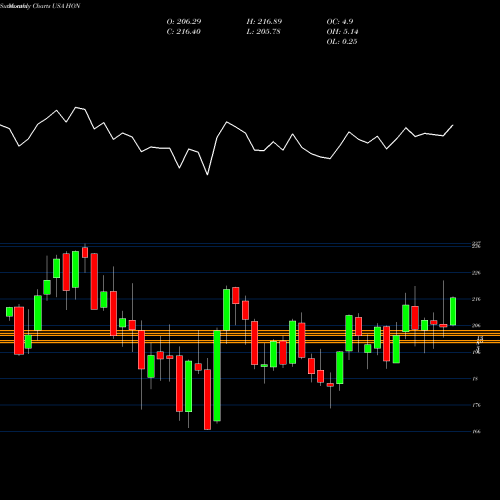
Task: Select the "OC: 4.9" value
Action: tap(340, 22)
